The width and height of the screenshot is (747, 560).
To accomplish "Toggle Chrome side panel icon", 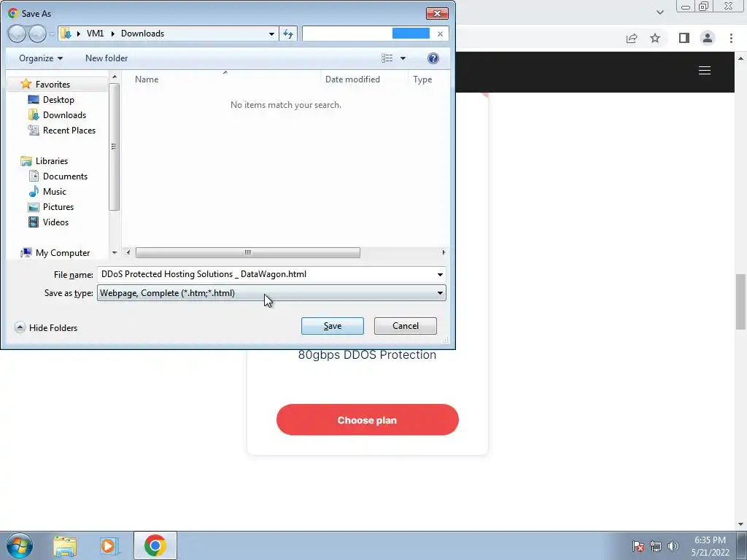I will (x=684, y=38).
